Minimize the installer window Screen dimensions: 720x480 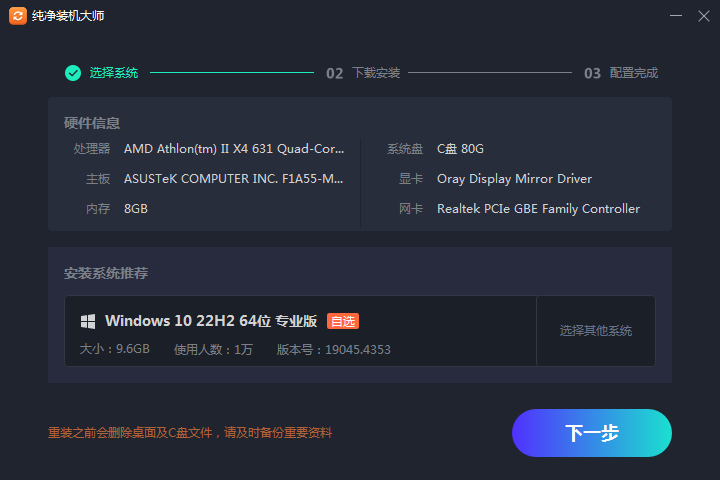(675, 16)
